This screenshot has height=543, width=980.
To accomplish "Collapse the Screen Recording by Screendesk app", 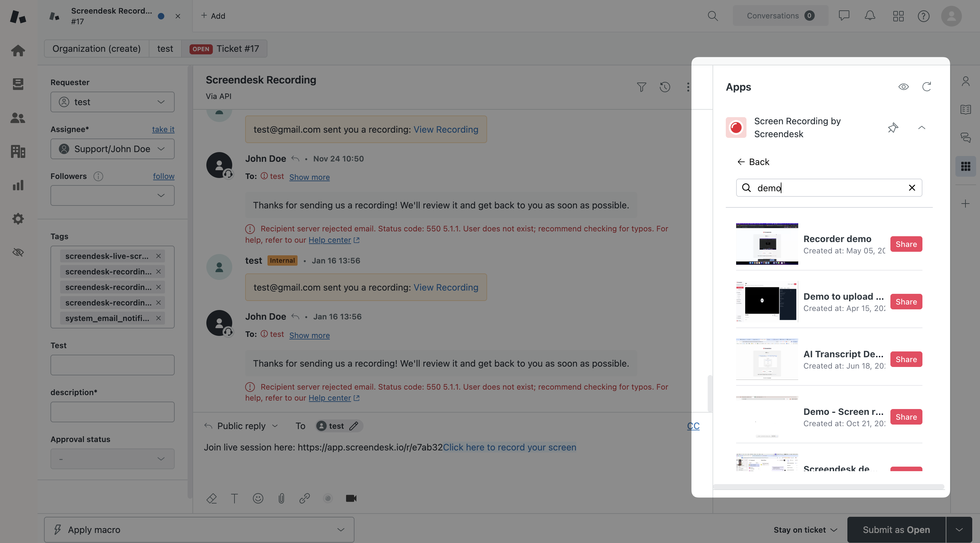I will pos(921,127).
